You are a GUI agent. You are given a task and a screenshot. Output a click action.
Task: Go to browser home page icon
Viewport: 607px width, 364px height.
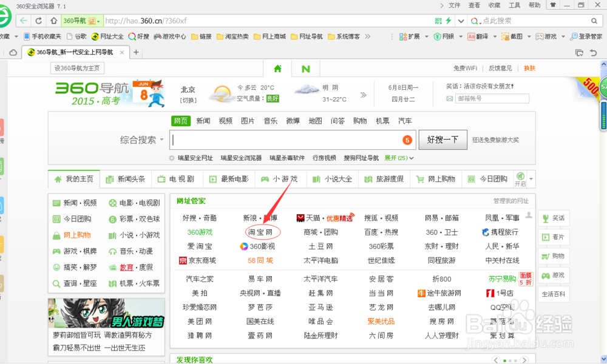(x=54, y=21)
